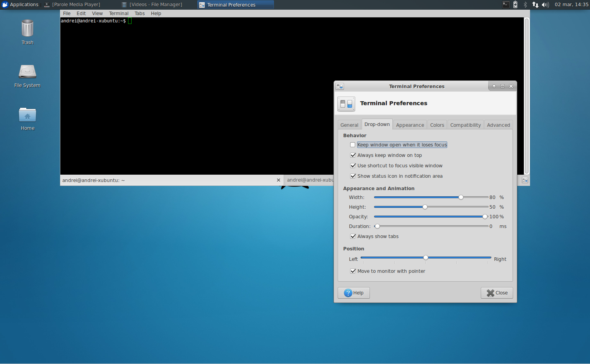Close the 'andrei@andrei-xubuntu' terminal tab
Viewport: 590px width, 364px height.
pyautogui.click(x=278, y=180)
